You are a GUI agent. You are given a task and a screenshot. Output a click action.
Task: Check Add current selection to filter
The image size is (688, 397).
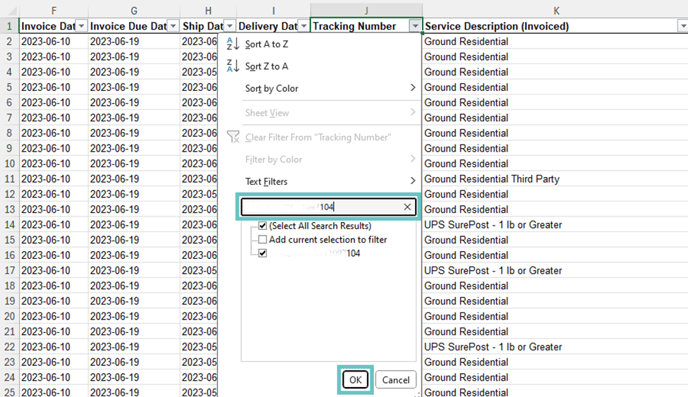pos(262,240)
